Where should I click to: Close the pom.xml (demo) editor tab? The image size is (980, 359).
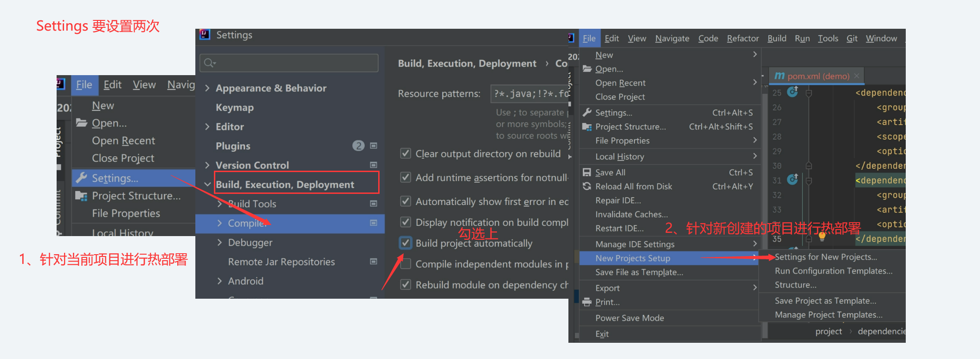click(x=857, y=76)
